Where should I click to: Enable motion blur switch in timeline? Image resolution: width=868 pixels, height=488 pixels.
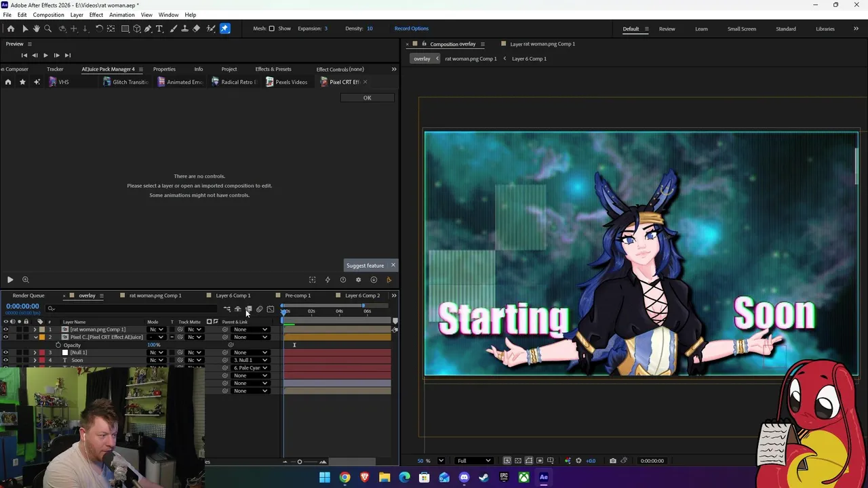259,310
